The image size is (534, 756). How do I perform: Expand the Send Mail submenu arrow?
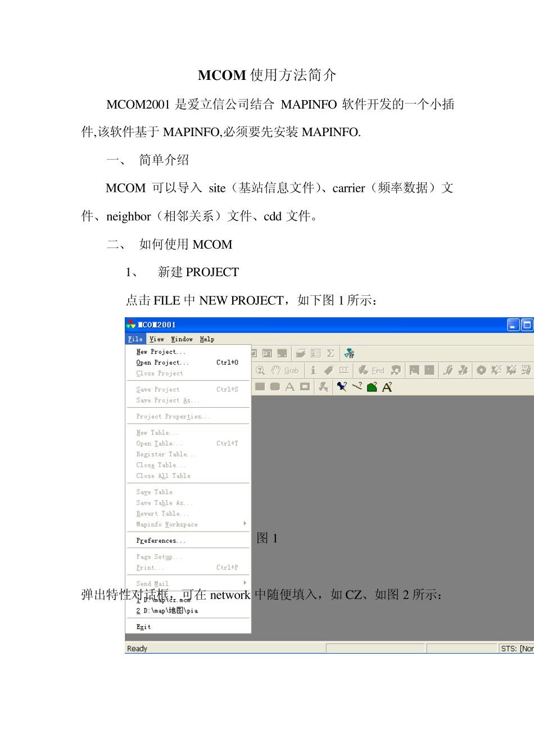(245, 583)
